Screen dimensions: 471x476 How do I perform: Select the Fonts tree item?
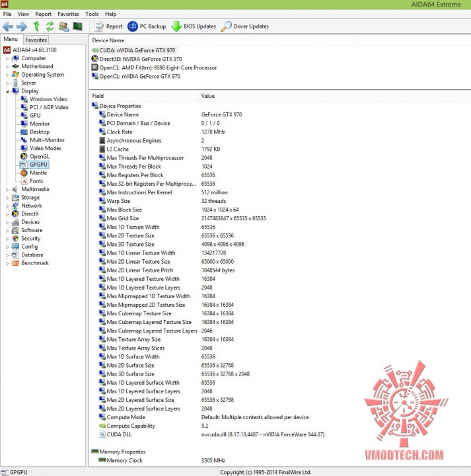click(x=32, y=181)
